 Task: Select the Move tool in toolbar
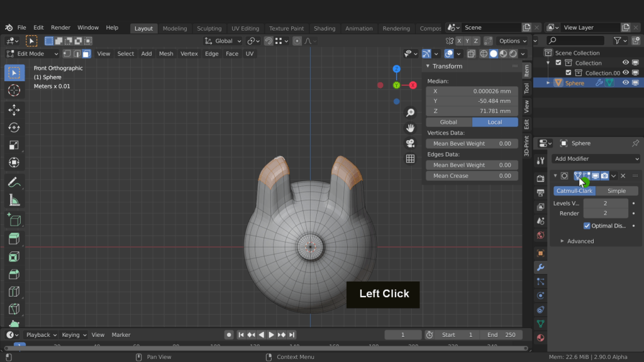click(14, 110)
